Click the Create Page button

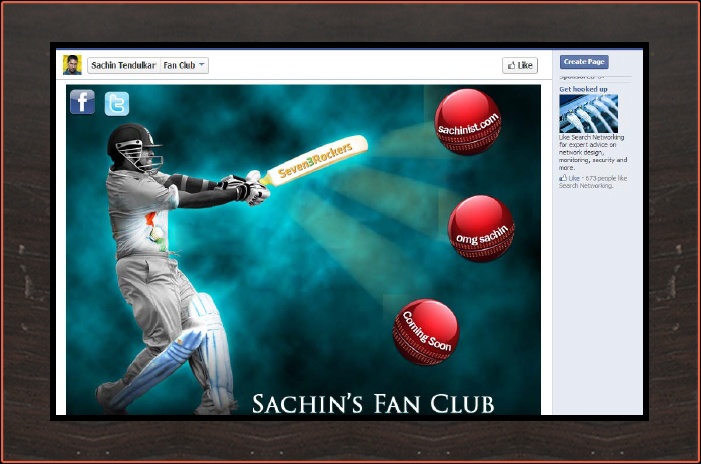(584, 62)
